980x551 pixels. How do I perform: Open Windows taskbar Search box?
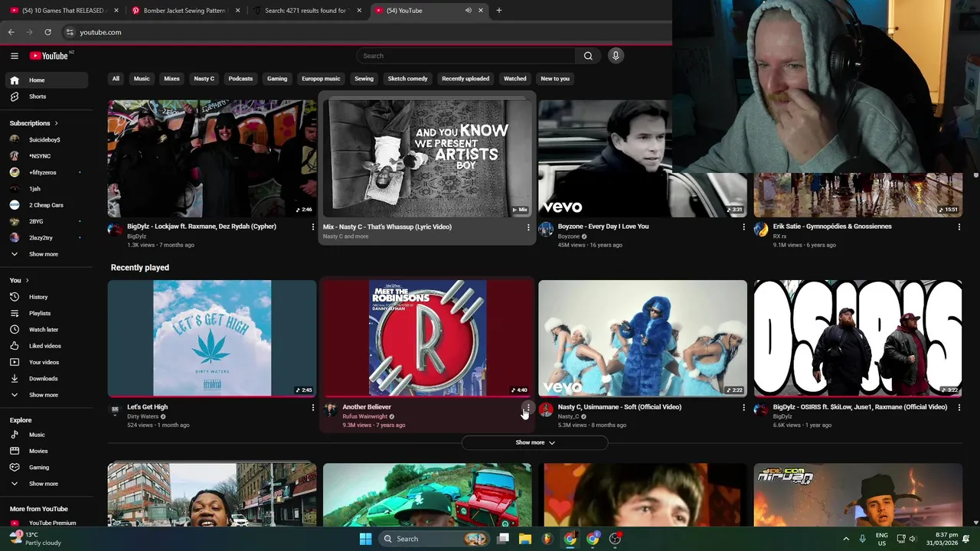pyautogui.click(x=435, y=539)
